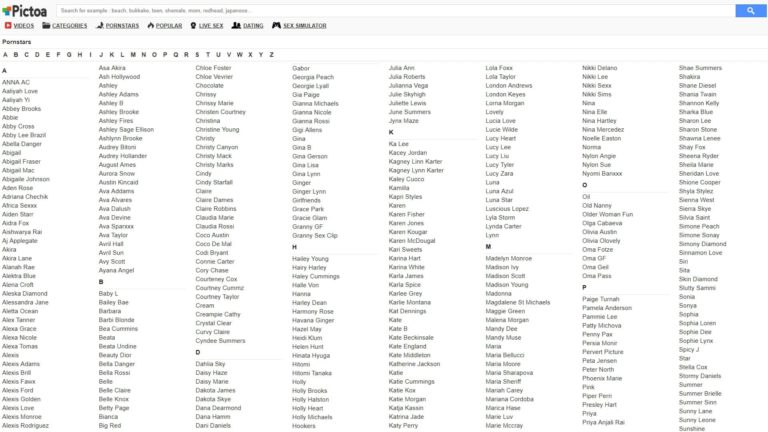
Task: Select letter Z in alphabet index
Action: tap(272, 55)
